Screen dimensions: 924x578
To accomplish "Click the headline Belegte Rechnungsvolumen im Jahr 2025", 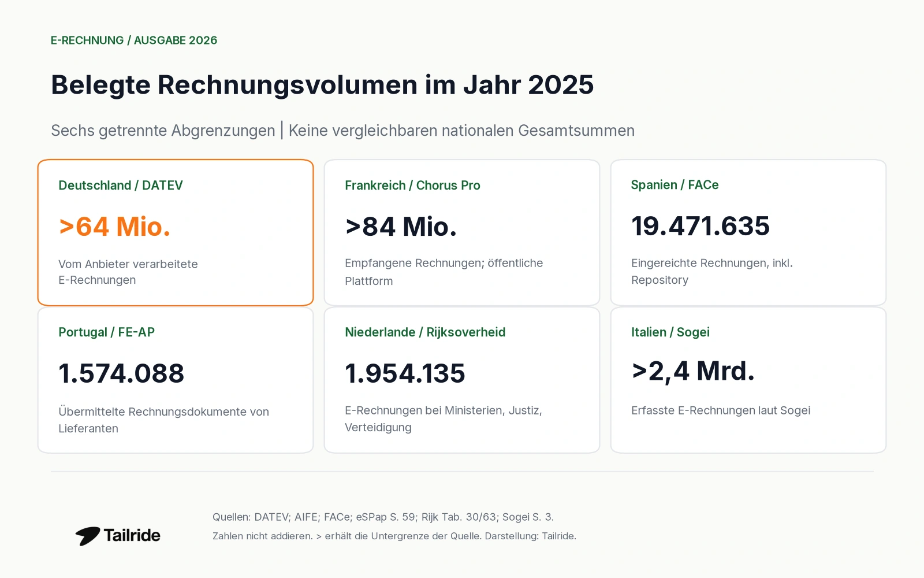I will tap(322, 85).
